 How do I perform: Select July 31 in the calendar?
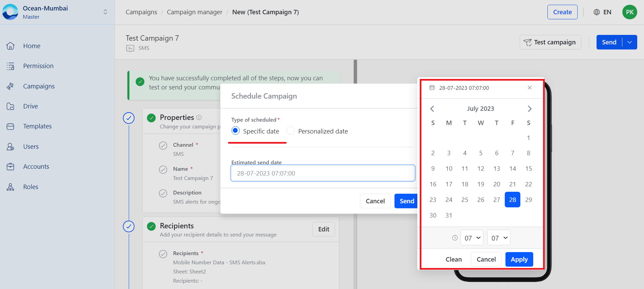449,215
